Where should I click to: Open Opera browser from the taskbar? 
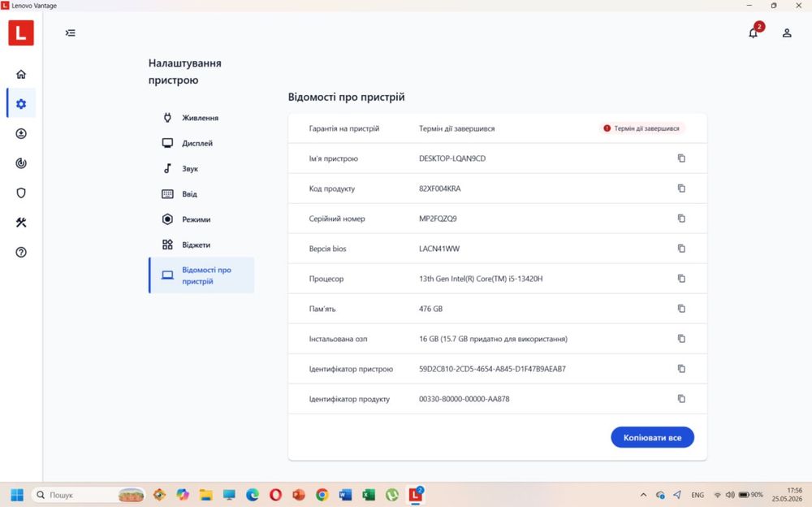click(x=275, y=495)
